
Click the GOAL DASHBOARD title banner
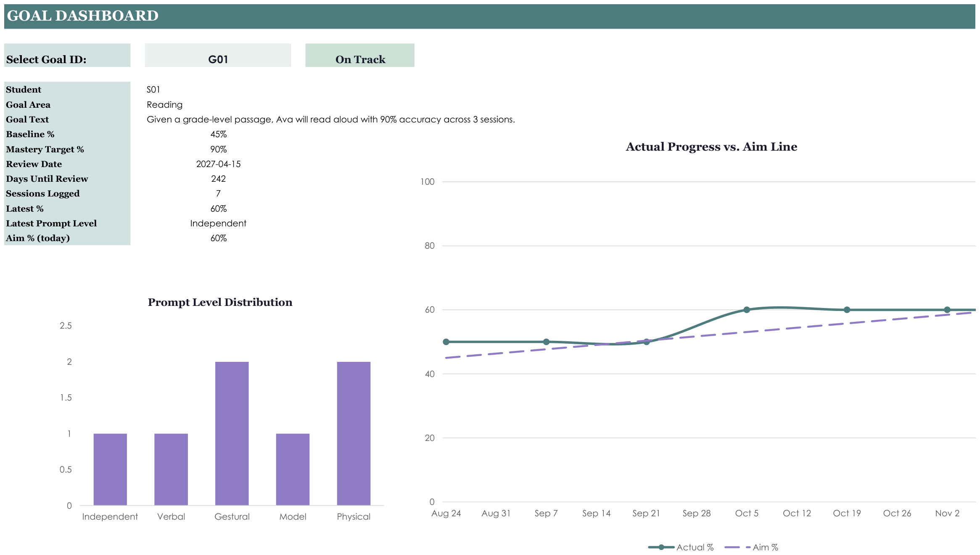[490, 16]
